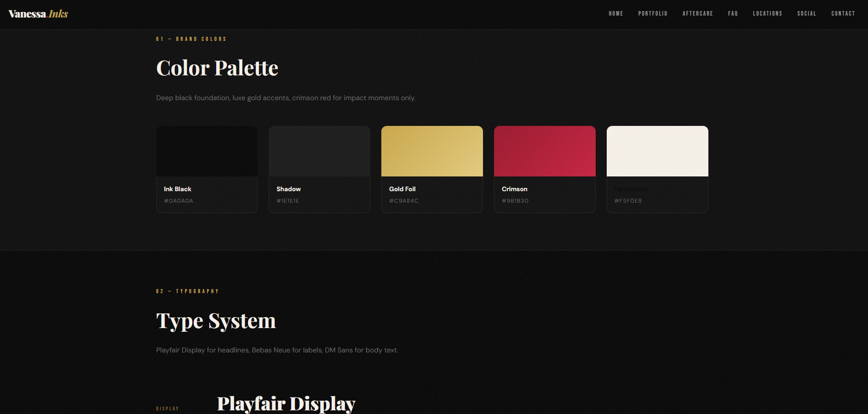The image size is (868, 414).
Task: Click the '02 — TYPOGRAPHY' section label
Action: click(187, 291)
